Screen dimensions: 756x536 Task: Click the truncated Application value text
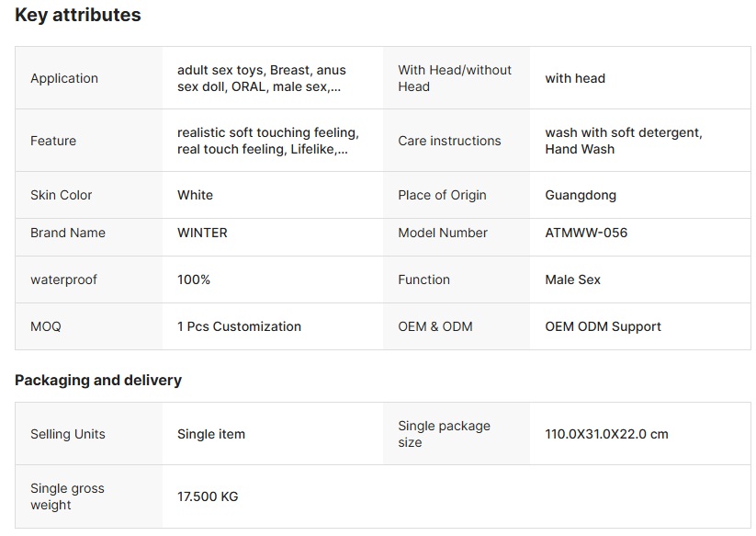(261, 78)
